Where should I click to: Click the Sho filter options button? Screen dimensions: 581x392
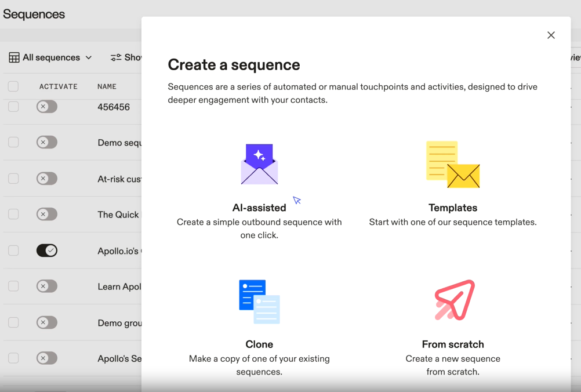click(x=126, y=57)
